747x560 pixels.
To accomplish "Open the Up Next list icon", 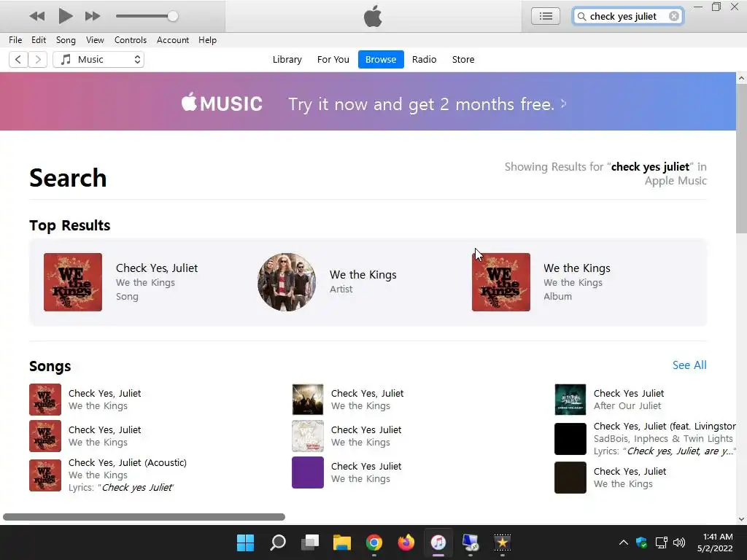I will 546,16.
